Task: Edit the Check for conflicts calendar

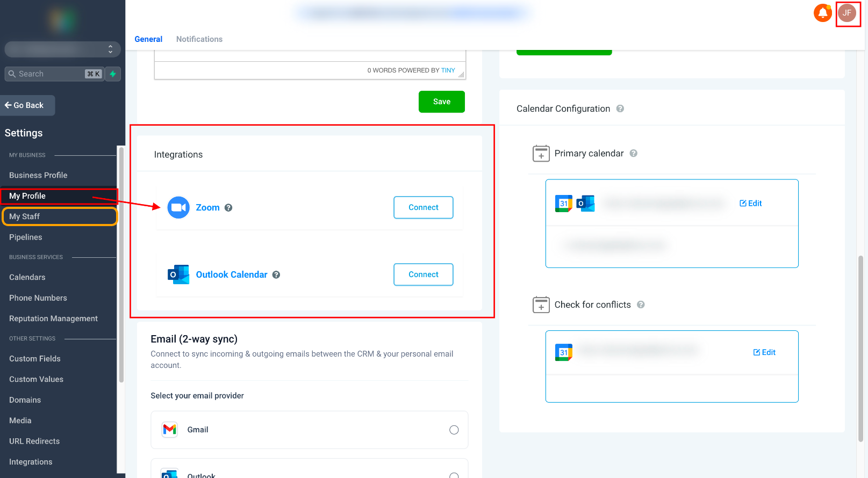Action: click(764, 352)
